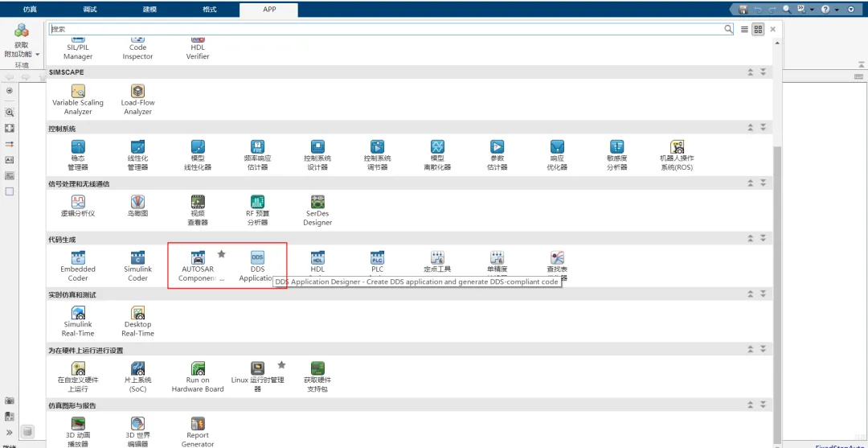This screenshot has height=448, width=868.
Task: Open the 视频查看器 app
Action: (x=198, y=210)
